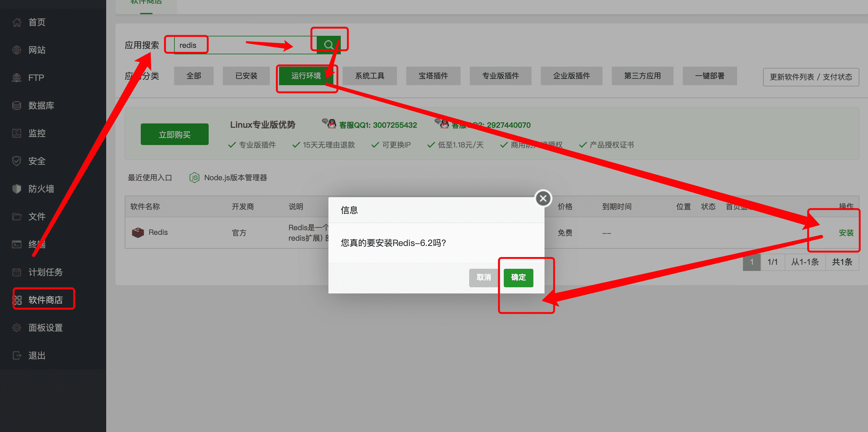The height and width of the screenshot is (432, 868).
Task: Cancel the dialog with 取消
Action: click(x=483, y=277)
